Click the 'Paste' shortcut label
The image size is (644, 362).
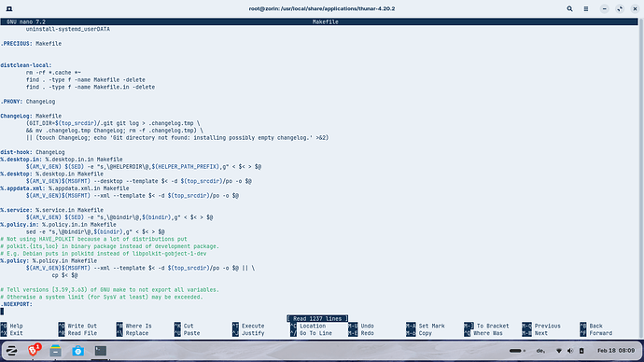click(x=192, y=333)
